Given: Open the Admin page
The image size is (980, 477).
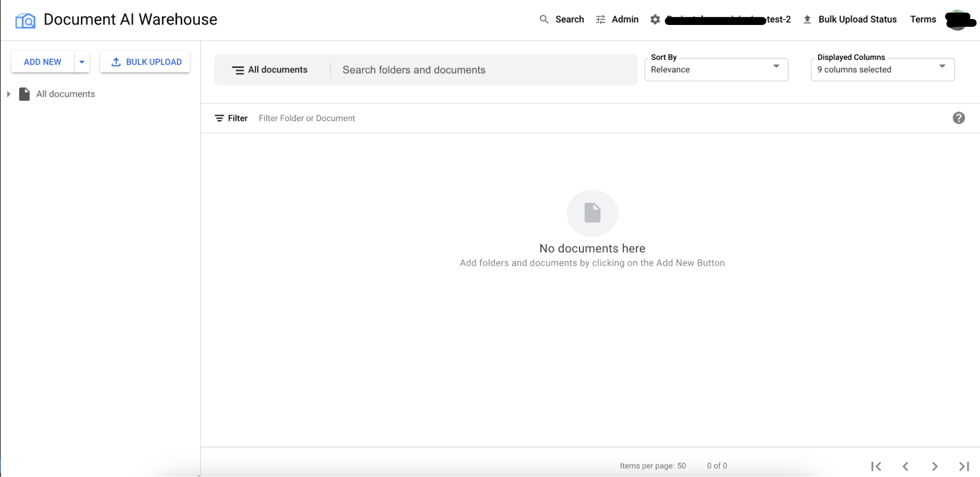Looking at the screenshot, I should coord(617,20).
